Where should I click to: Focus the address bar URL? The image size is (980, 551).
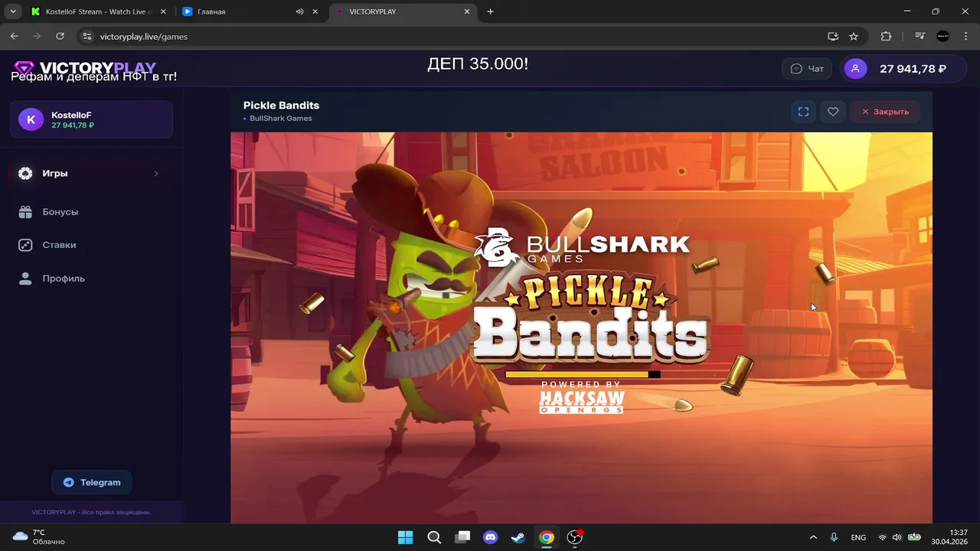pos(144,36)
